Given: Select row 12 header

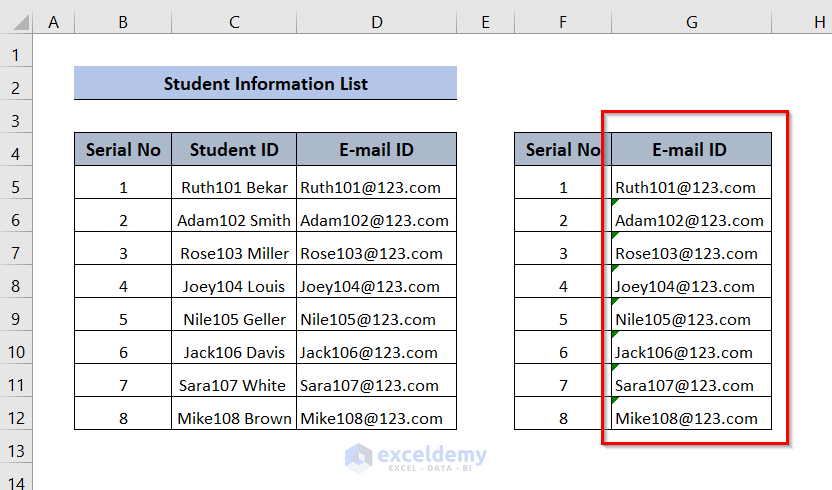Looking at the screenshot, I should click(17, 418).
